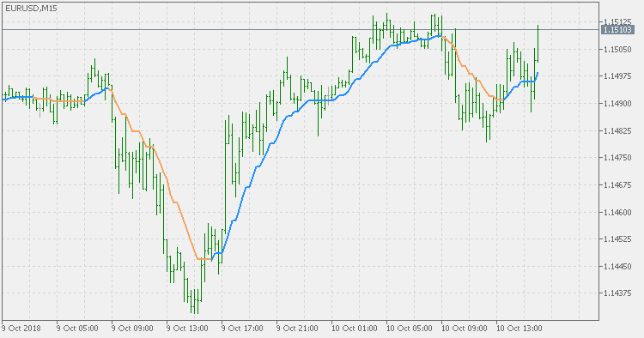The image size is (644, 338).
Task: Select the current price tag 1.15103
Action: click(x=617, y=29)
